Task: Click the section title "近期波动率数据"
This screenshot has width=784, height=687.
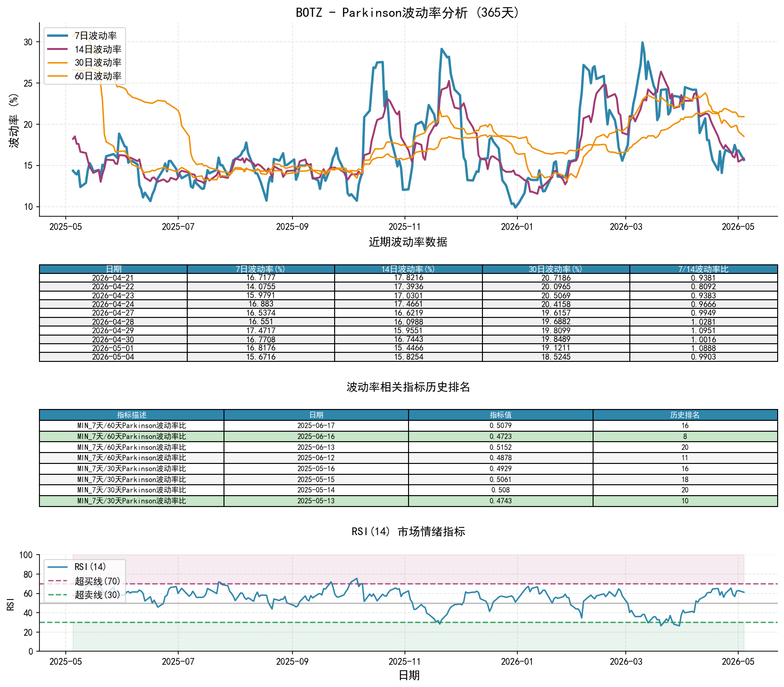Action: pyautogui.click(x=408, y=242)
